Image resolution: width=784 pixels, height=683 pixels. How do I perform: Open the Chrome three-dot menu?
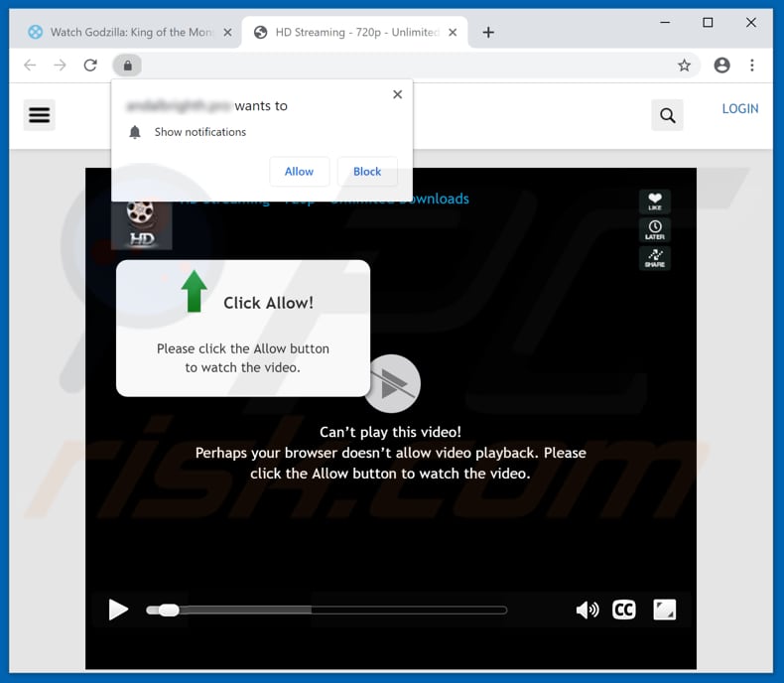coord(752,65)
